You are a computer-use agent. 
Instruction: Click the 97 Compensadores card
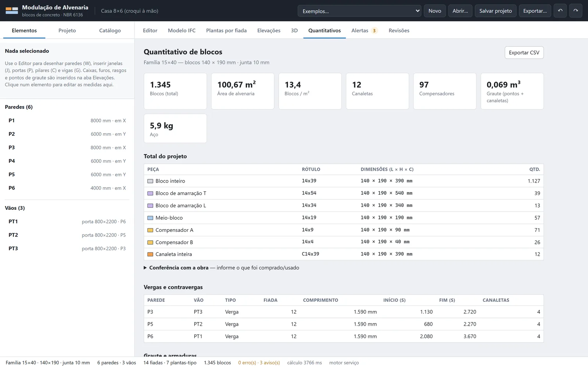click(445, 91)
